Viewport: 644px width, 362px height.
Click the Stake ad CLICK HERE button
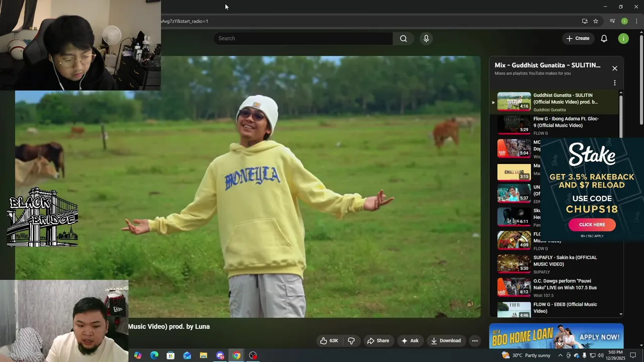592,225
